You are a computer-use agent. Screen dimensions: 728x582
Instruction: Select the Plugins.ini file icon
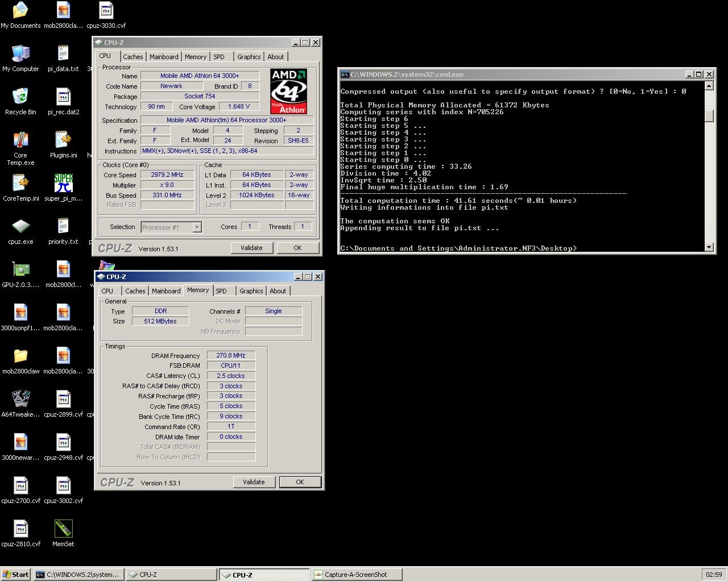pyautogui.click(x=63, y=144)
